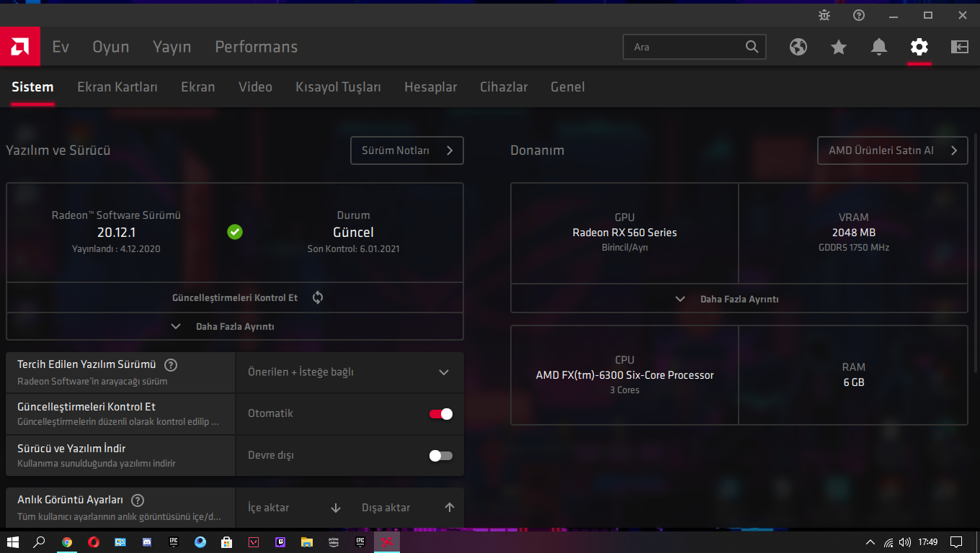Open the Önerilen + İsteğe bağlı dropdown
Screen dimensions: 980x553
(349, 372)
